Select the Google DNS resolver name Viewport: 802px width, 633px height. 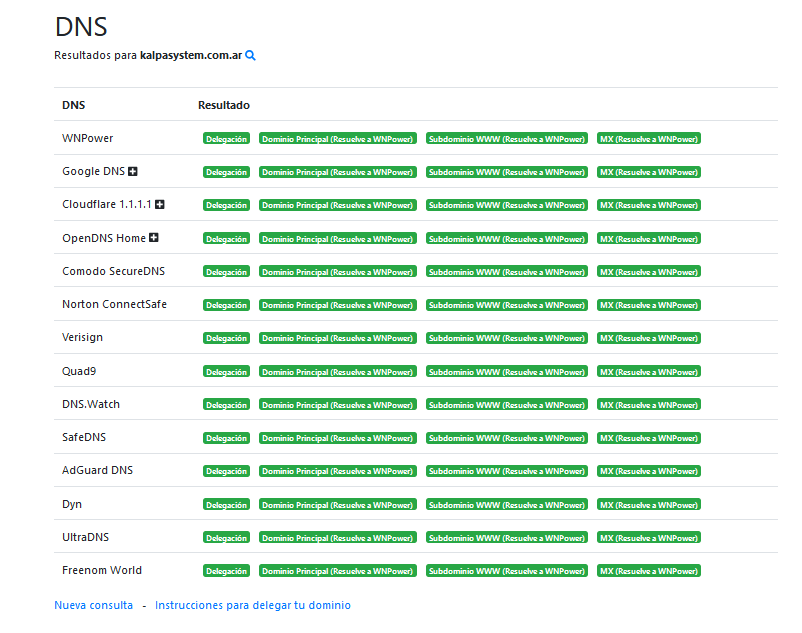pyautogui.click(x=94, y=171)
